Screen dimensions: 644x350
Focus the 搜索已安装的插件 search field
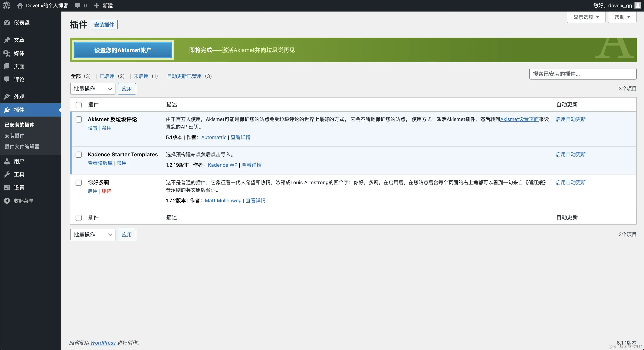click(582, 74)
